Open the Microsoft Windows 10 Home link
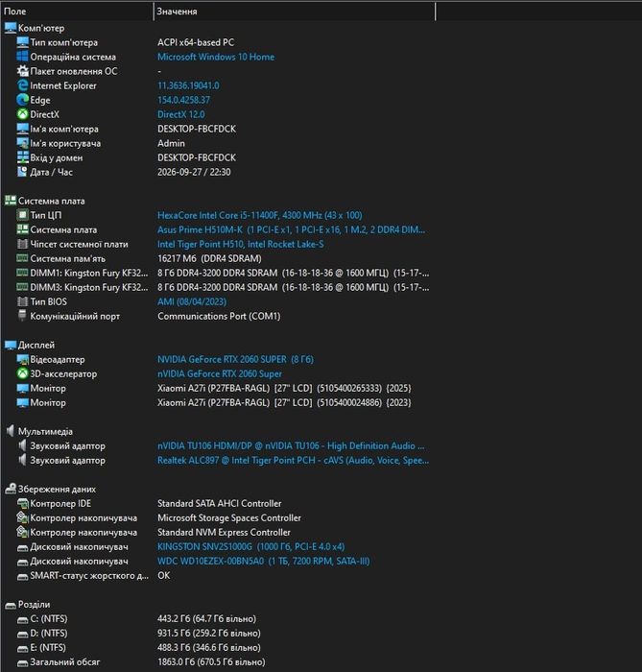Viewport: 642px width, 672px height. pyautogui.click(x=216, y=57)
